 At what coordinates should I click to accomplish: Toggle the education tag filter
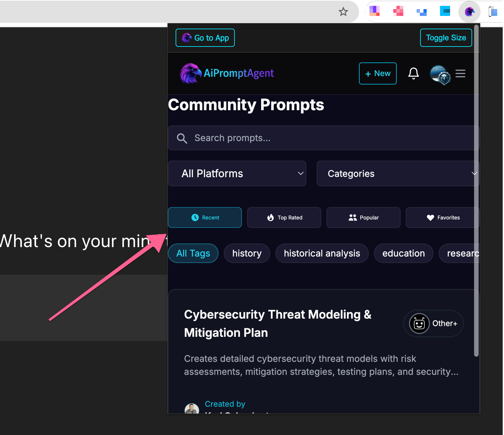click(x=404, y=253)
